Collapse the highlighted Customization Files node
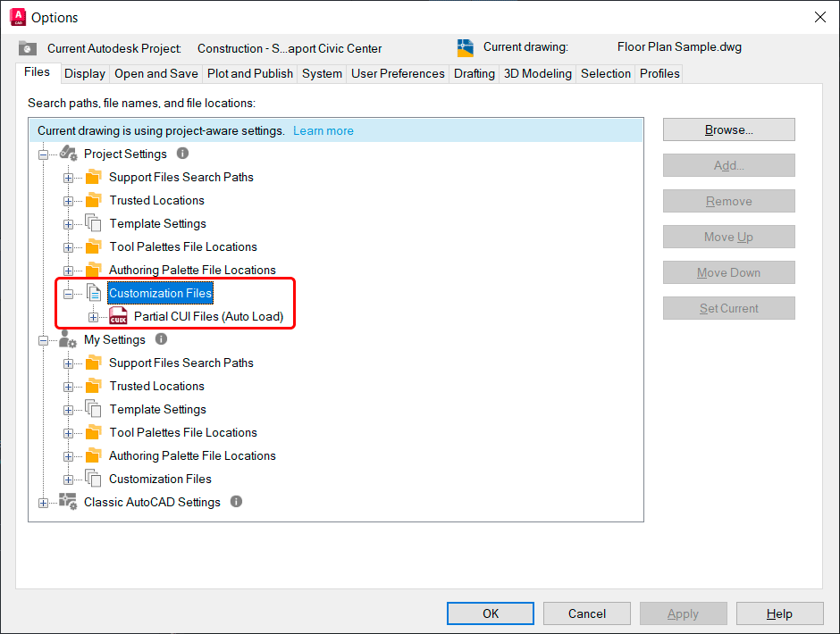The height and width of the screenshot is (634, 840). point(68,294)
